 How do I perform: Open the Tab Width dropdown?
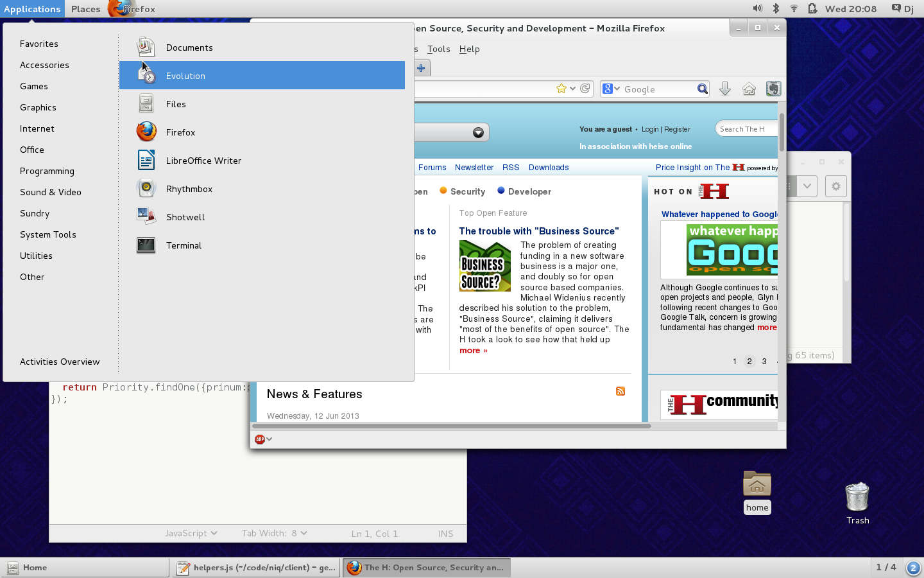point(274,533)
